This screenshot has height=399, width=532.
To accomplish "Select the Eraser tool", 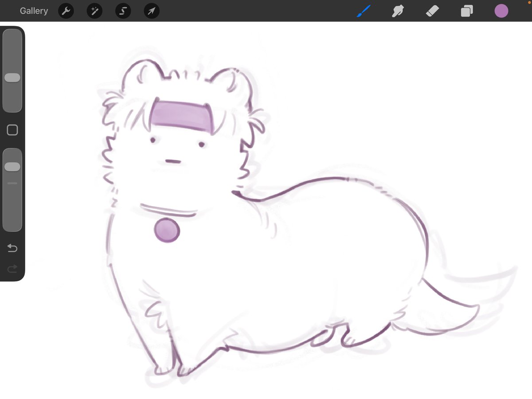I will 432,11.
